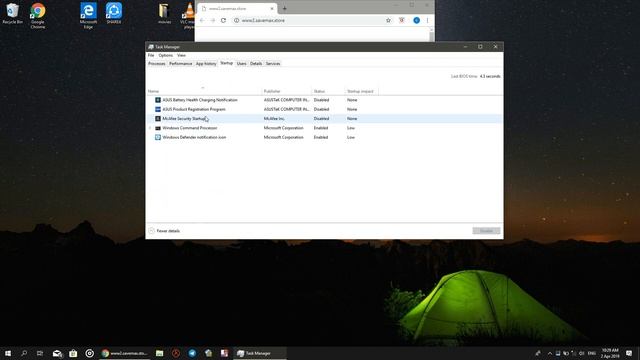Viewport: 640px width, 360px height.
Task: Sort startup items by Name column
Action: (204, 91)
